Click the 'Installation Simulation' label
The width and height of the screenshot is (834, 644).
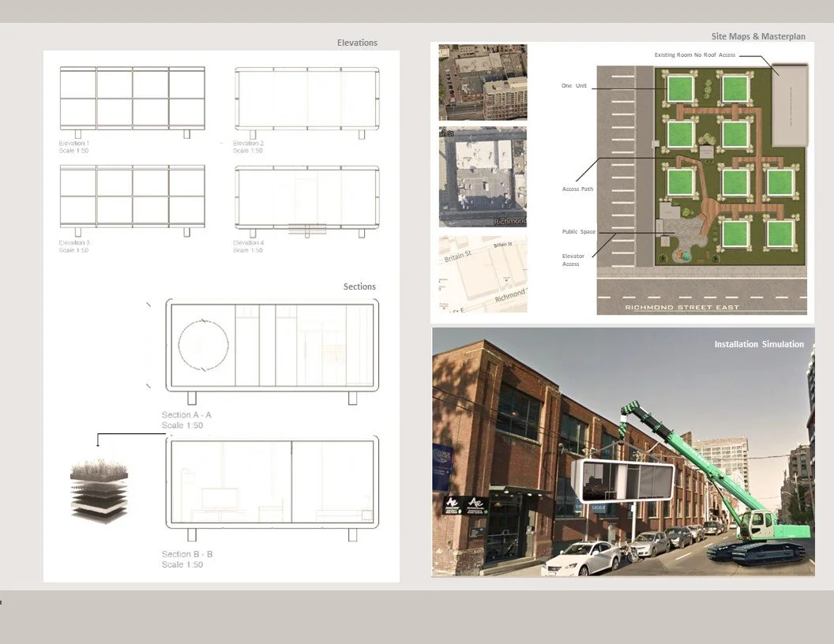(x=759, y=344)
